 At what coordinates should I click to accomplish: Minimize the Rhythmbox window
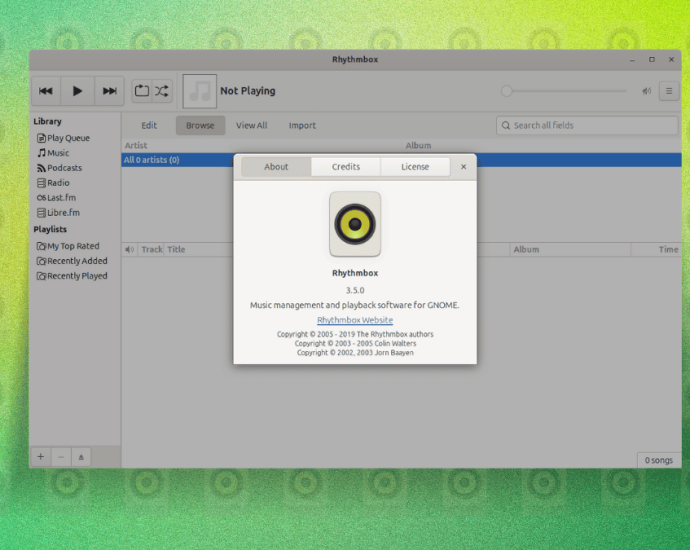632,60
